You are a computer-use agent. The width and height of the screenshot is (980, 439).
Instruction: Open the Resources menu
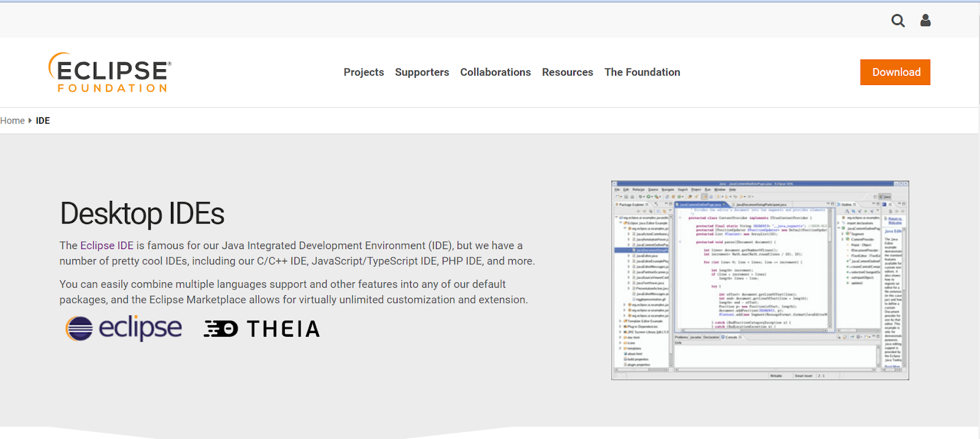pyautogui.click(x=568, y=72)
